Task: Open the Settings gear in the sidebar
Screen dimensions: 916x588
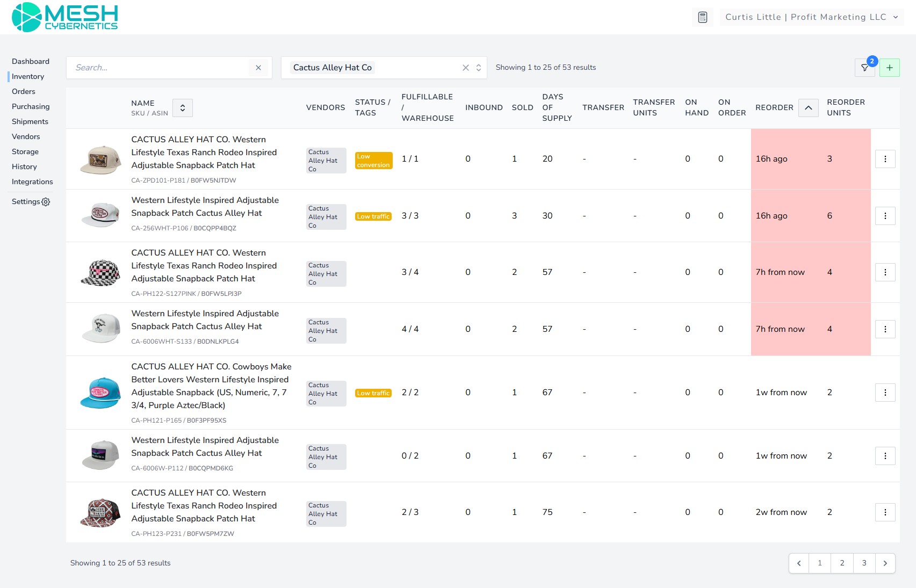Action: [46, 202]
